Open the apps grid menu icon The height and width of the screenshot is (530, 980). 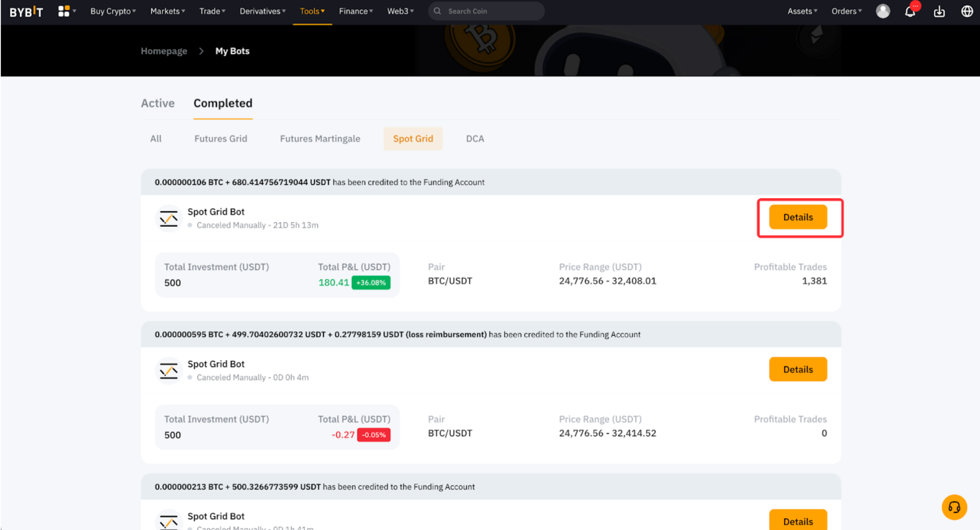coord(64,11)
